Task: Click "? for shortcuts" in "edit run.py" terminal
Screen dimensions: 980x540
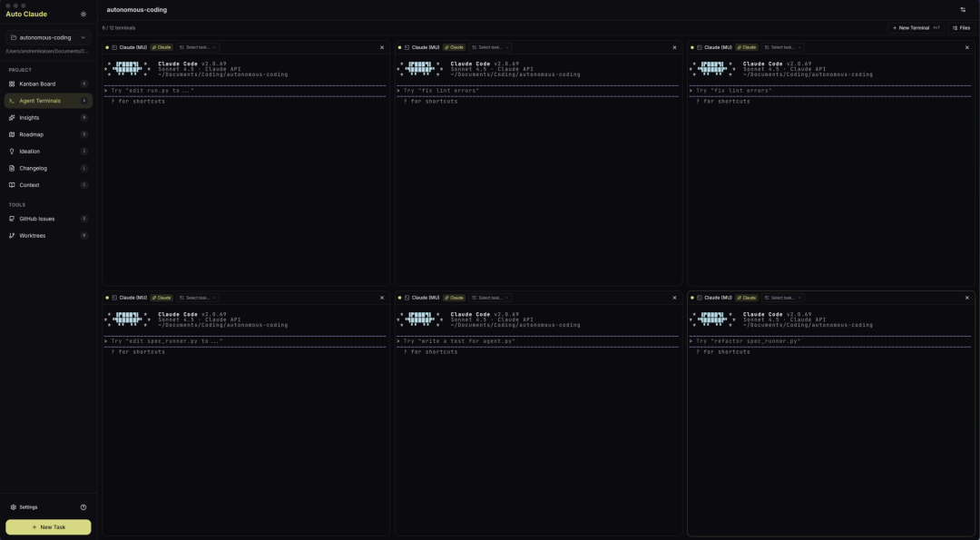Action: point(138,102)
